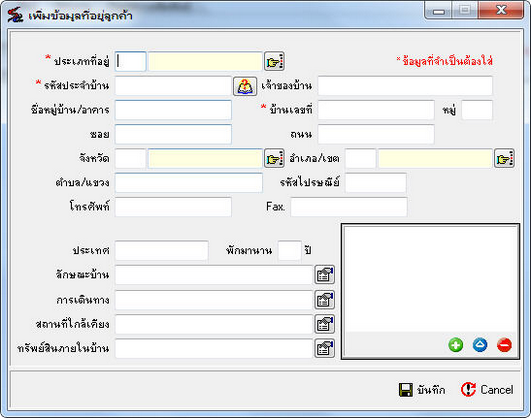Image resolution: width=531 pixels, height=418 pixels.
Task: Click house registration code search icon
Action: 245,86
